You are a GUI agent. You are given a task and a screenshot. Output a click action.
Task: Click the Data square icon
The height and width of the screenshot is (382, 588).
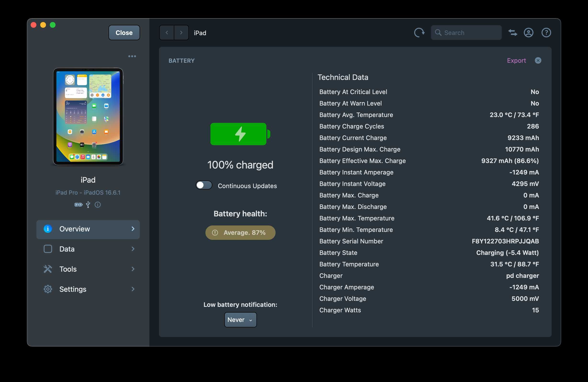tap(48, 249)
